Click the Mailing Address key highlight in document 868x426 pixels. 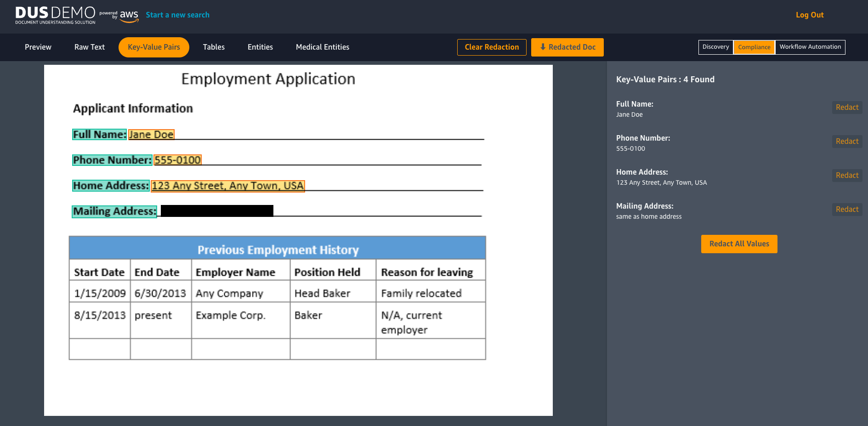click(114, 211)
